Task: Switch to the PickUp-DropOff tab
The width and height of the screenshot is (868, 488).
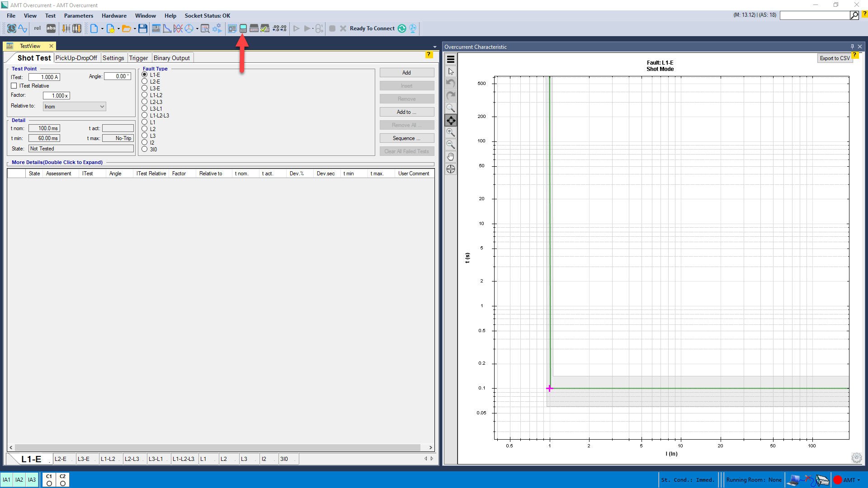Action: (76, 58)
